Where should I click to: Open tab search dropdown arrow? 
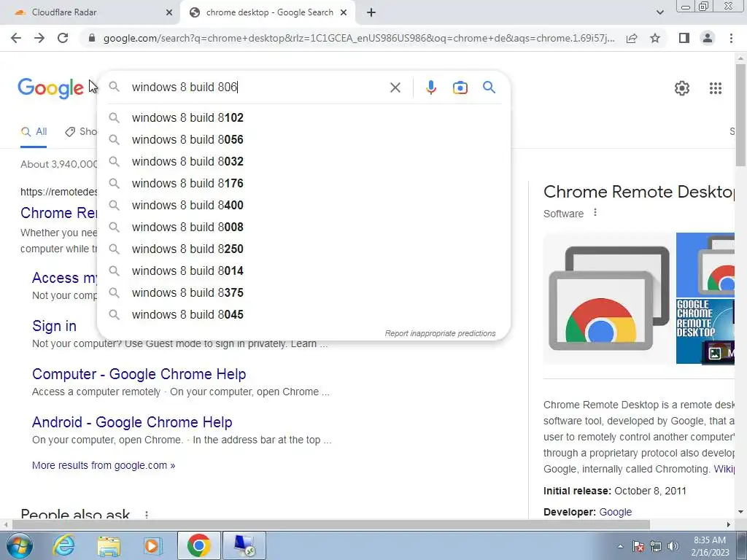point(659,12)
